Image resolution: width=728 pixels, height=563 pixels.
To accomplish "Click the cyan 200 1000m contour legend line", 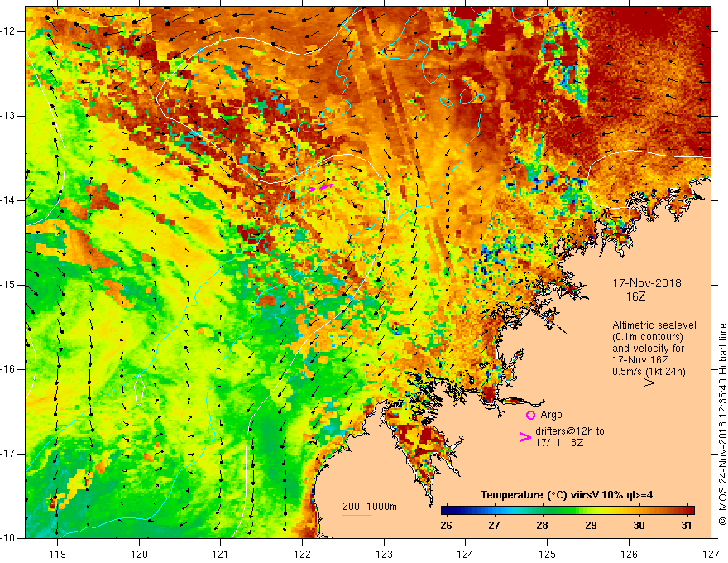I will pyautogui.click(x=357, y=516).
